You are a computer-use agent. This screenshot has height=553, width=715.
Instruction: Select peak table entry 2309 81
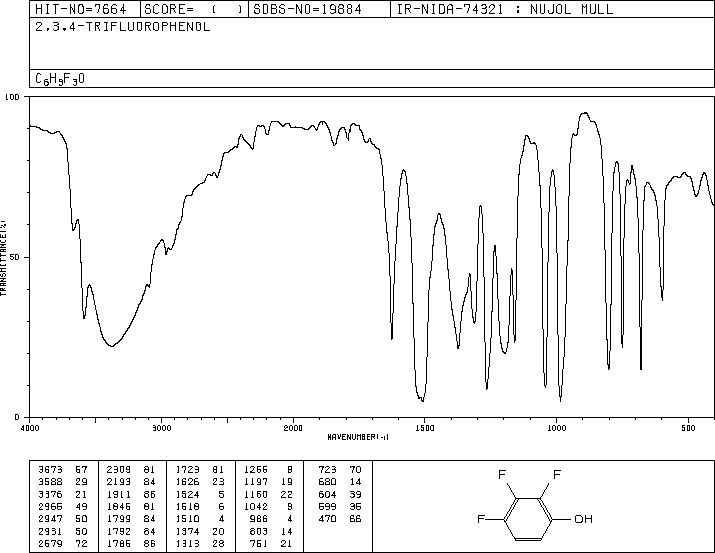(x=130, y=470)
